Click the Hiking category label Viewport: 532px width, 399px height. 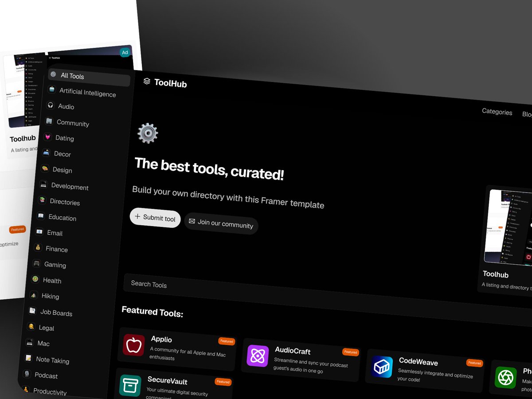[x=50, y=296]
